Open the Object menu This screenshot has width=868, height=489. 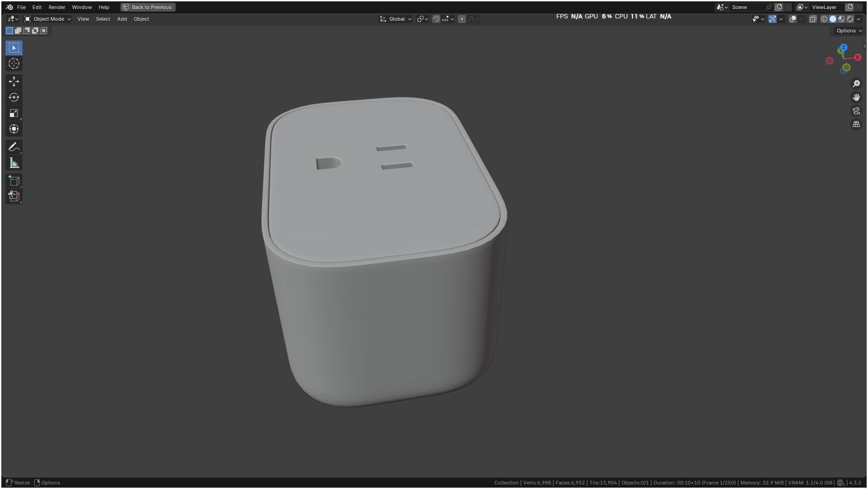point(141,19)
